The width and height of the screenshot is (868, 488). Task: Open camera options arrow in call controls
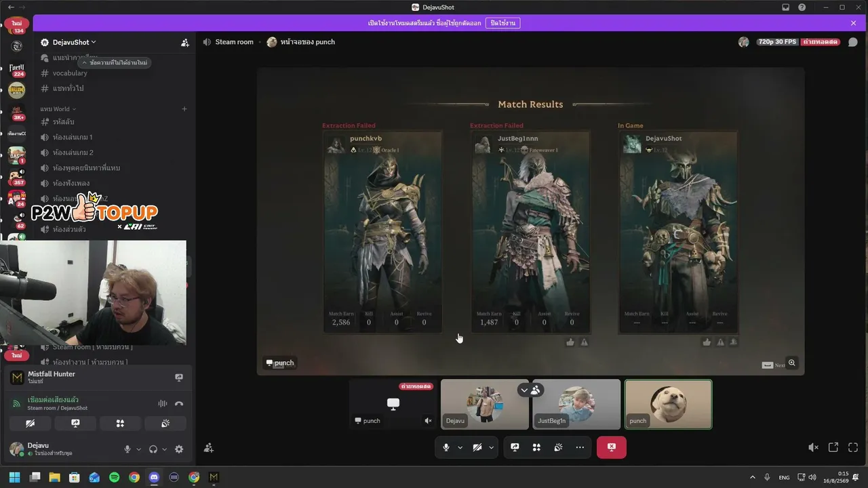coord(491,447)
